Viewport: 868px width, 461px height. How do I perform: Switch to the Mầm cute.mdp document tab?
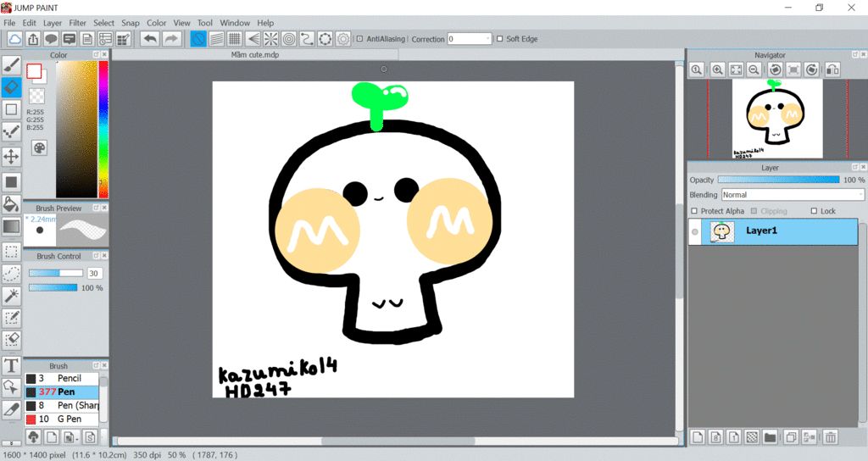[255, 55]
